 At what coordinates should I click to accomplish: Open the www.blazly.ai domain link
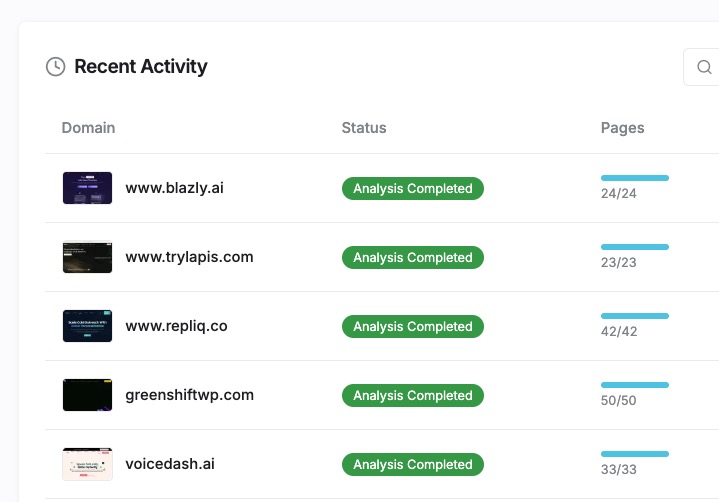click(x=174, y=188)
